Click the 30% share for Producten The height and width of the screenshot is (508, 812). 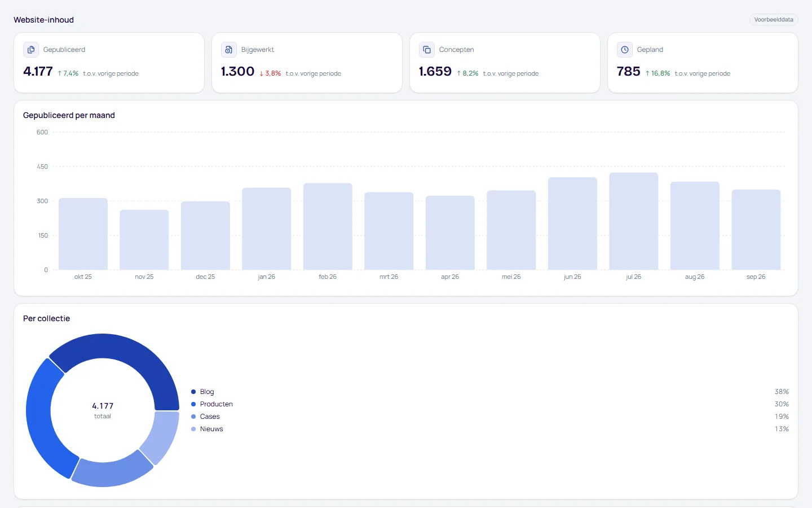pyautogui.click(x=782, y=404)
